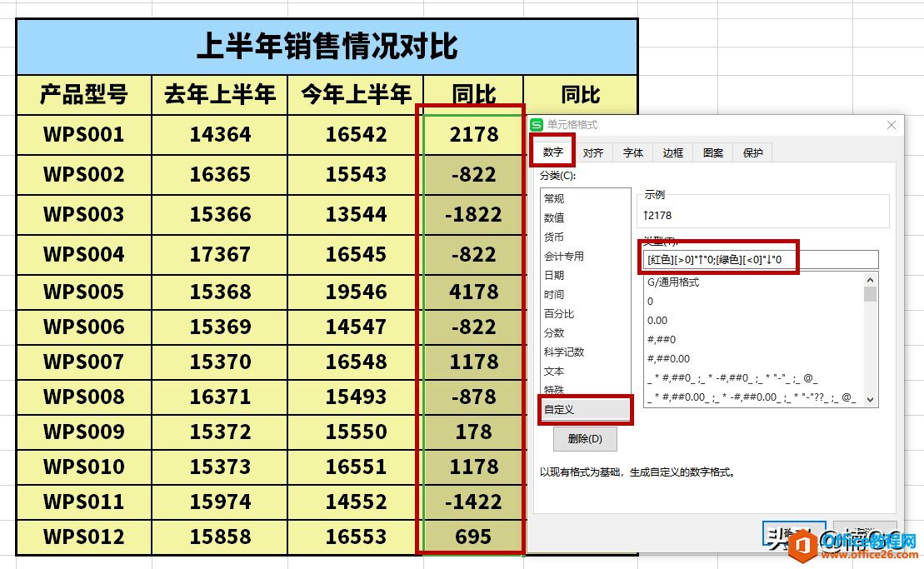Select cell with value 695
The width and height of the screenshot is (924, 569).
474,537
